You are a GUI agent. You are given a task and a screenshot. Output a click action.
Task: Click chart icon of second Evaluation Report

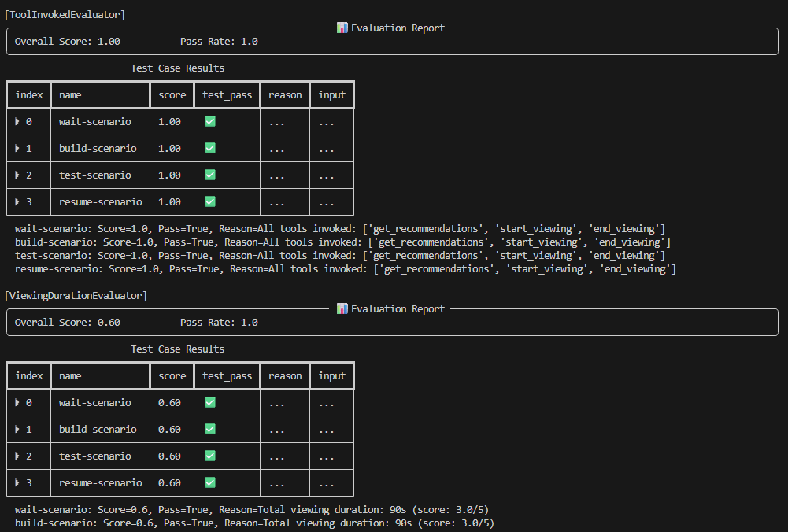point(342,308)
